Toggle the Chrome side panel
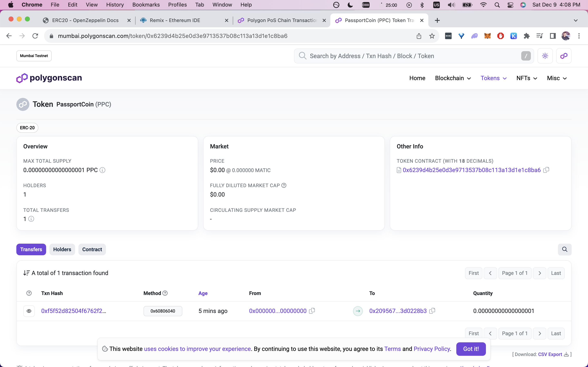The height and width of the screenshot is (367, 588). coord(553,36)
